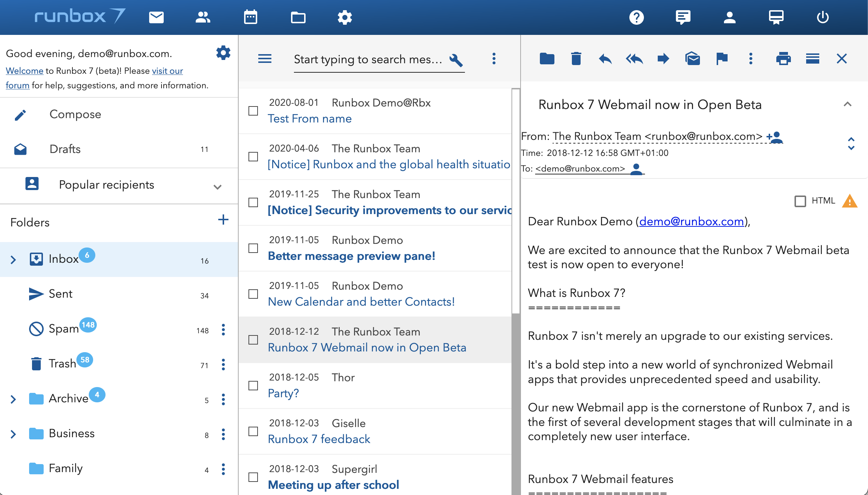Move message to folder via folder icon
This screenshot has width=868, height=495.
coord(547,59)
